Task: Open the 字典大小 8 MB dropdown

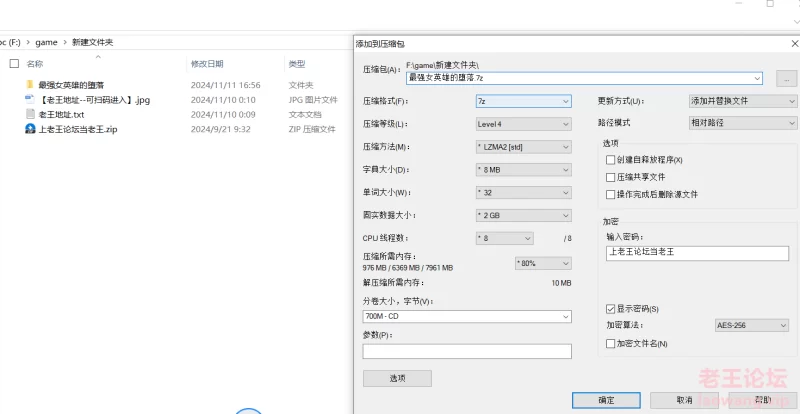Action: [x=523, y=169]
